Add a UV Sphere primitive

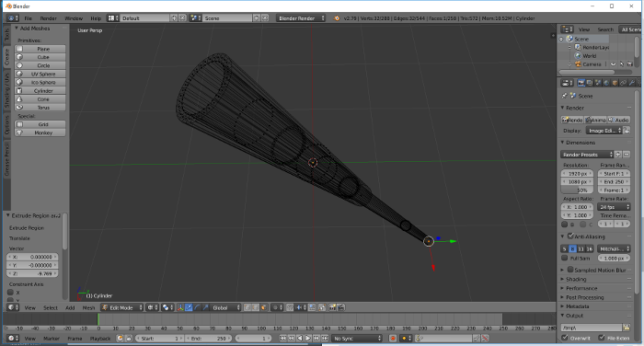(40, 74)
